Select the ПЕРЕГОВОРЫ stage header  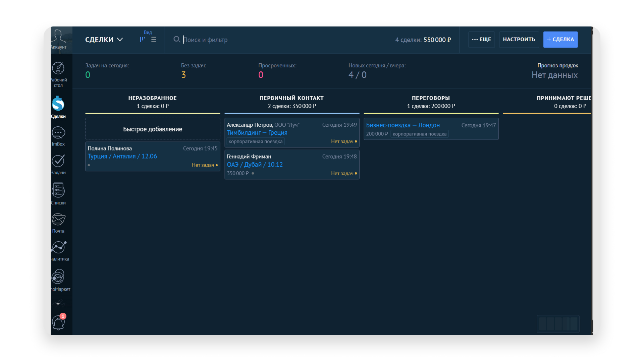[x=431, y=98]
